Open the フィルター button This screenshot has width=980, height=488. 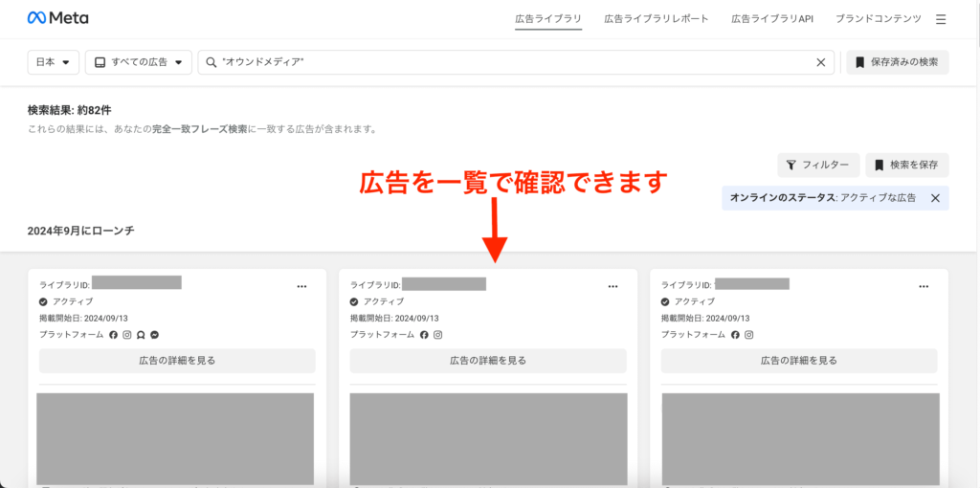[x=819, y=165]
